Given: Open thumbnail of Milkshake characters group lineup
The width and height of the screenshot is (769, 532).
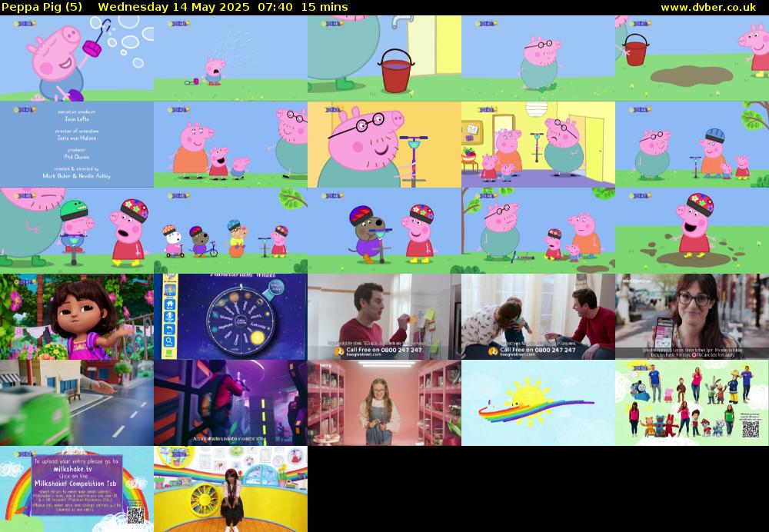Looking at the screenshot, I should tap(692, 403).
